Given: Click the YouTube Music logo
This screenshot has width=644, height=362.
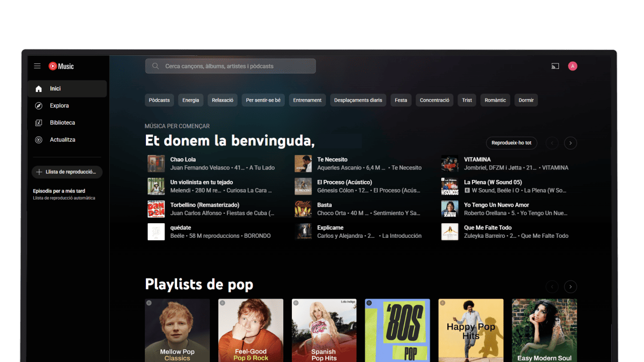Looking at the screenshot, I should click(x=61, y=66).
